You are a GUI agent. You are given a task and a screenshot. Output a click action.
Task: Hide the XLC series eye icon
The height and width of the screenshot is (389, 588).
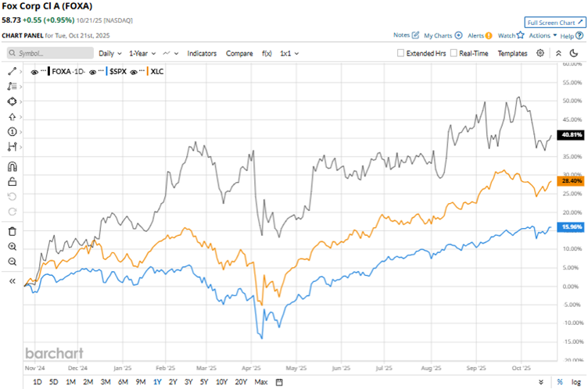134,72
